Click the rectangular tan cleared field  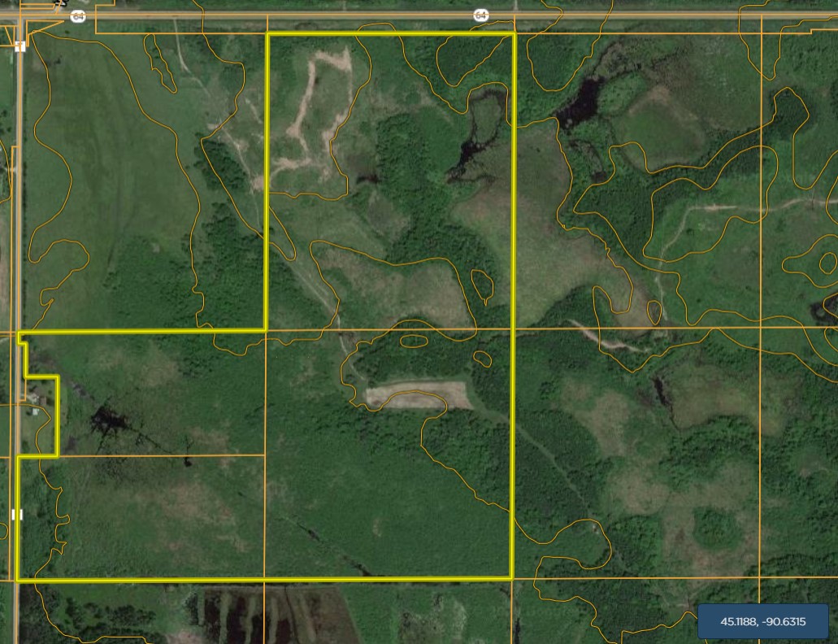pyautogui.click(x=419, y=396)
